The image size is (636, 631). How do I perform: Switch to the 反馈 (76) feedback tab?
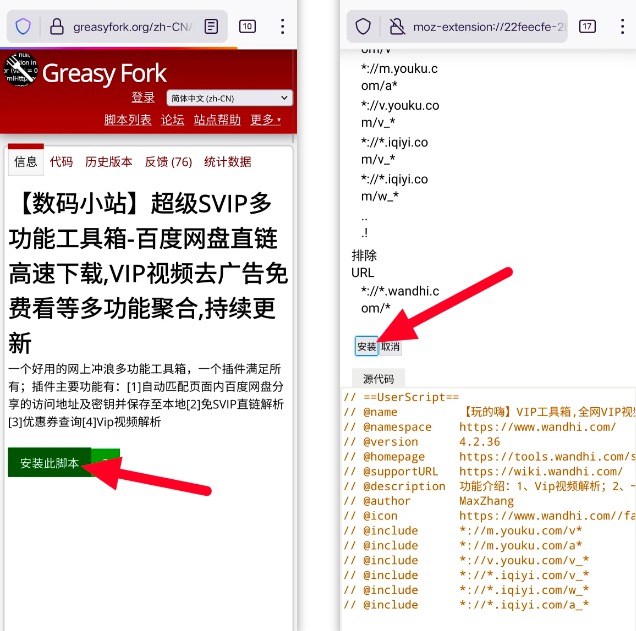pyautogui.click(x=168, y=162)
